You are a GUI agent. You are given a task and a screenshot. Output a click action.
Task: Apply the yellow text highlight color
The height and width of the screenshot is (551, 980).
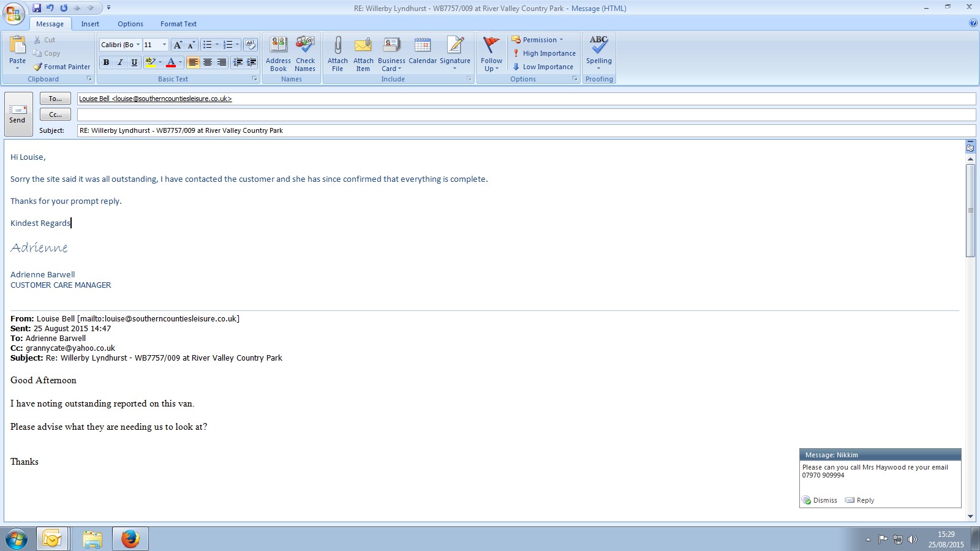(x=150, y=62)
